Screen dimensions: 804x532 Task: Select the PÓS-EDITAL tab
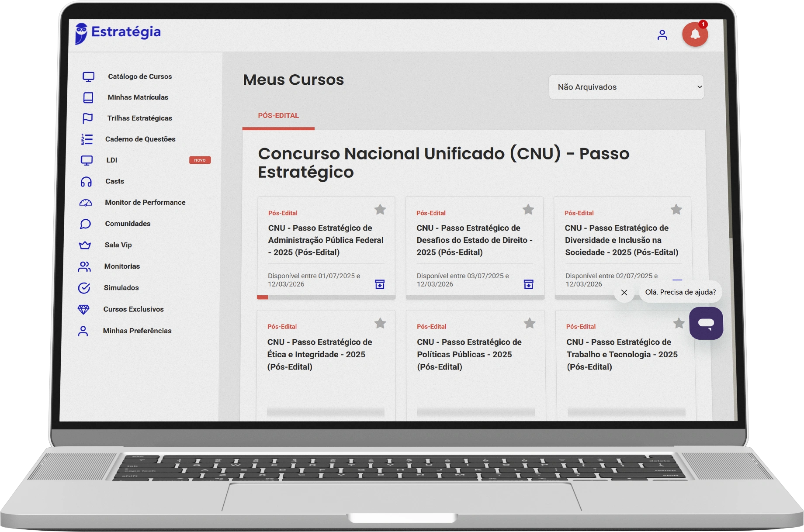coord(278,116)
